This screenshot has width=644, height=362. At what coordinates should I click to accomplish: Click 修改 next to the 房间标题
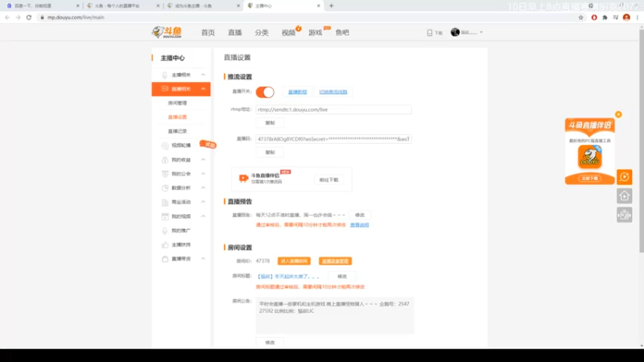click(x=342, y=276)
